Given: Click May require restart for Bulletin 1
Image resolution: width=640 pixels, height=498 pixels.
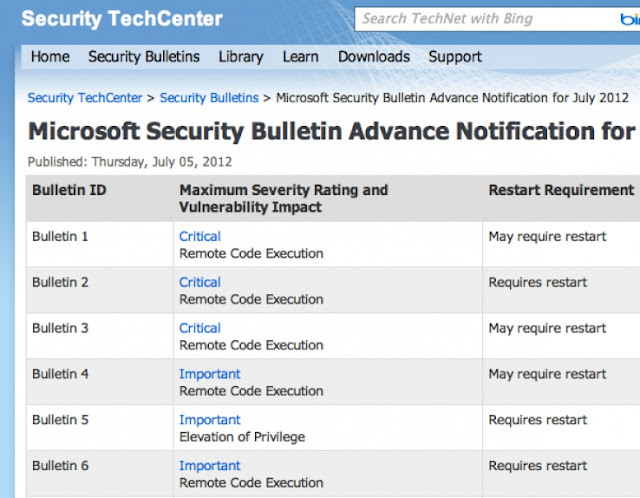Looking at the screenshot, I should 547,237.
